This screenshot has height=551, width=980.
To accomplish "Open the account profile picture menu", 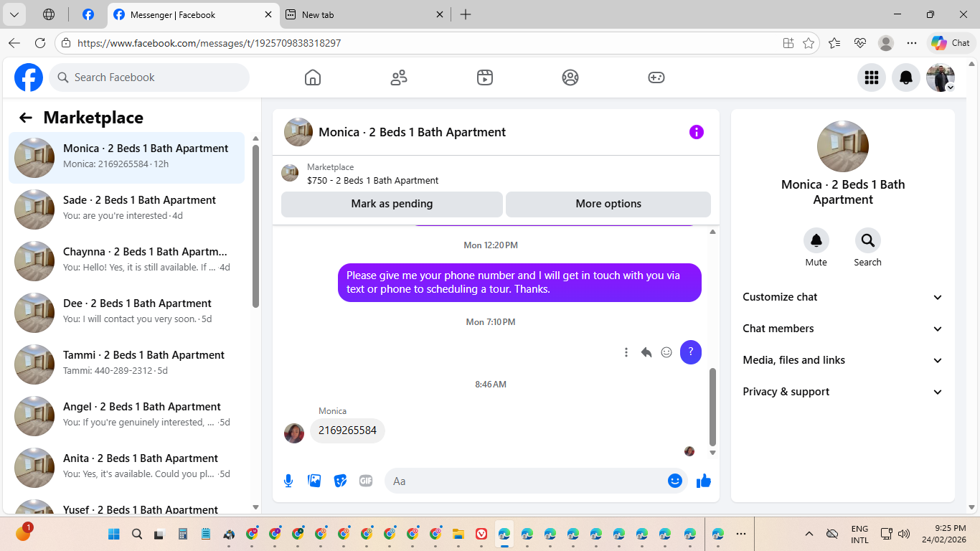I will 941,77.
